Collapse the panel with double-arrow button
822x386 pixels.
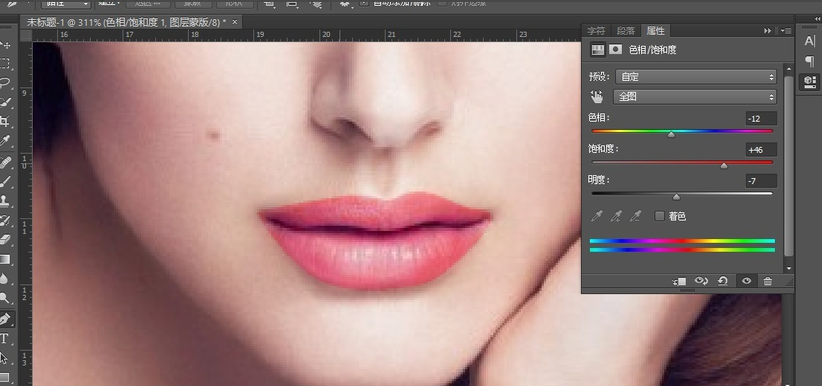click(x=767, y=31)
